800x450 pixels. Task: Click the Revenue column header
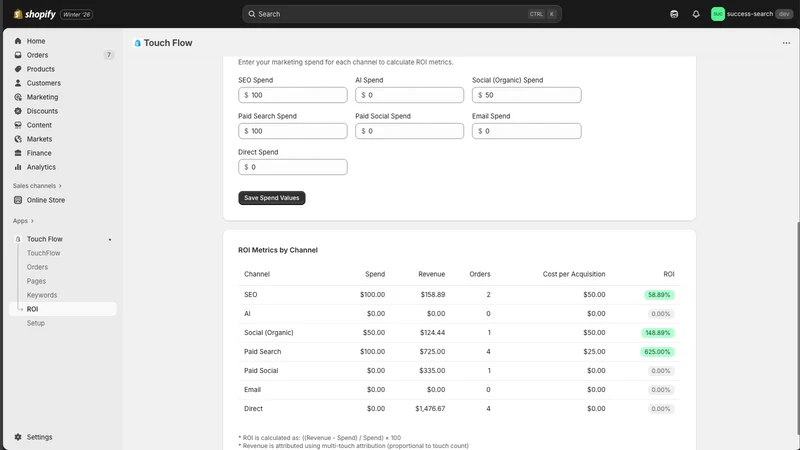[x=432, y=274]
